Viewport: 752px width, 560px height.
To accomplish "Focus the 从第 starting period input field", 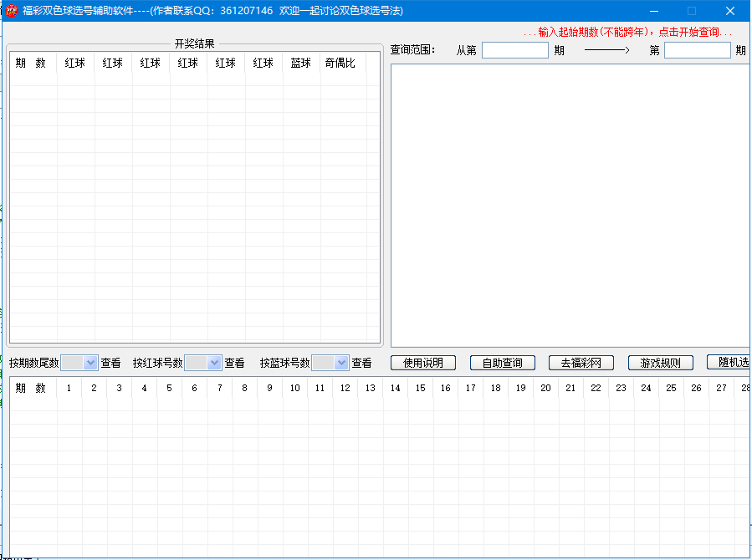I will (515, 50).
